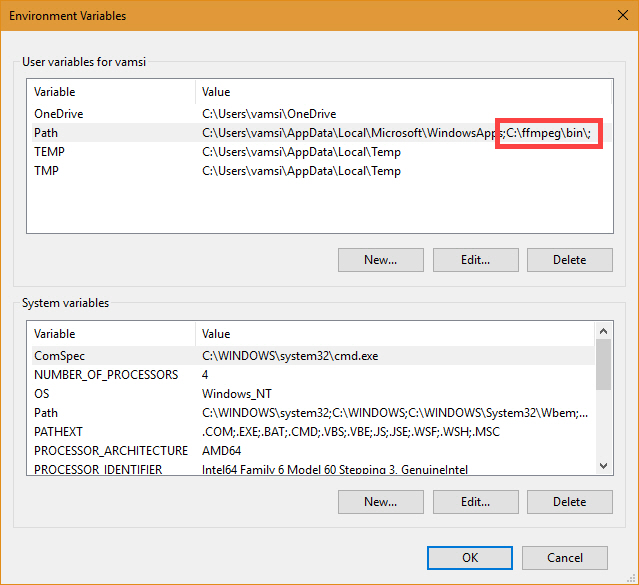Select the OneDrive user variable

(x=320, y=114)
